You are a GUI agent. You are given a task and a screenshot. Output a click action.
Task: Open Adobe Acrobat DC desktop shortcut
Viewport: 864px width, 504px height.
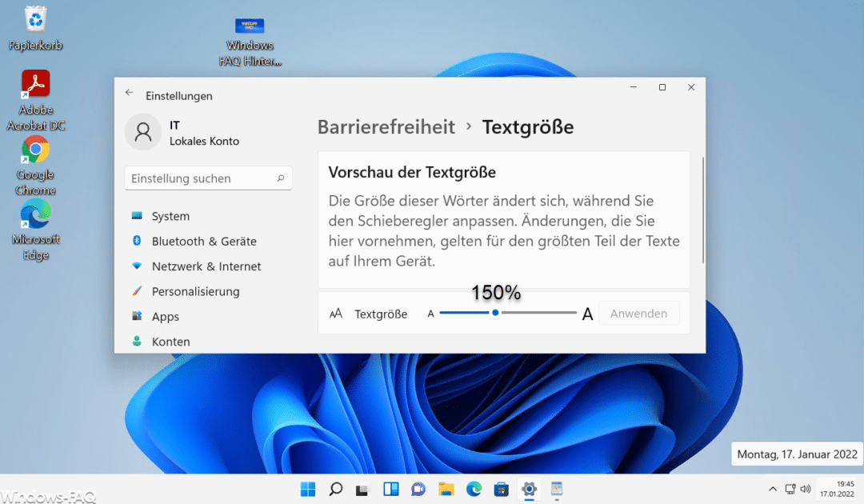[36, 100]
